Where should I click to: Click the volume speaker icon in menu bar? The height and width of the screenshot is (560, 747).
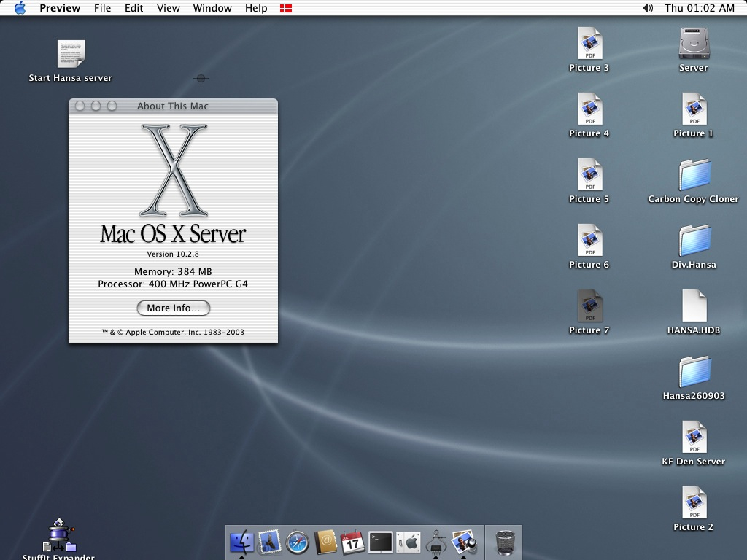648,8
